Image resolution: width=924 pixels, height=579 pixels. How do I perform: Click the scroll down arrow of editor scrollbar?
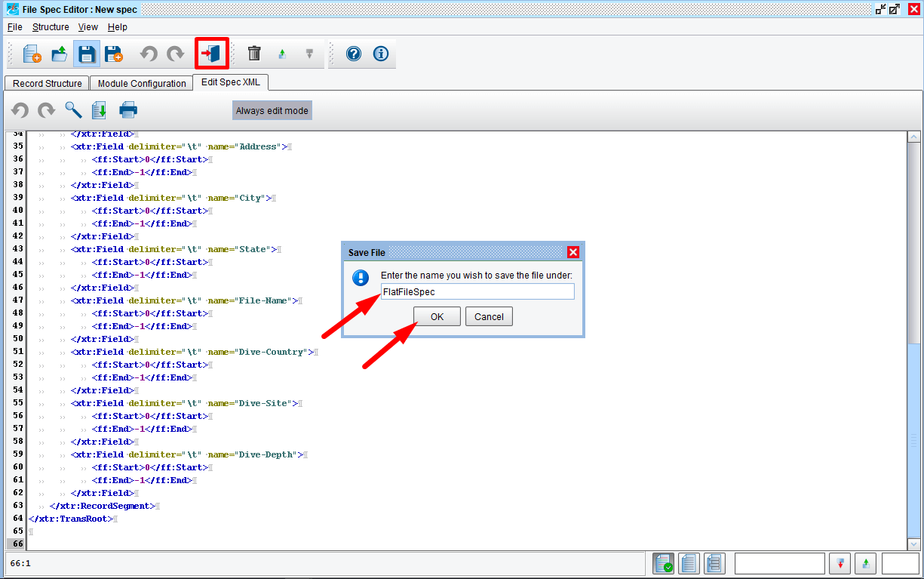[x=913, y=544]
